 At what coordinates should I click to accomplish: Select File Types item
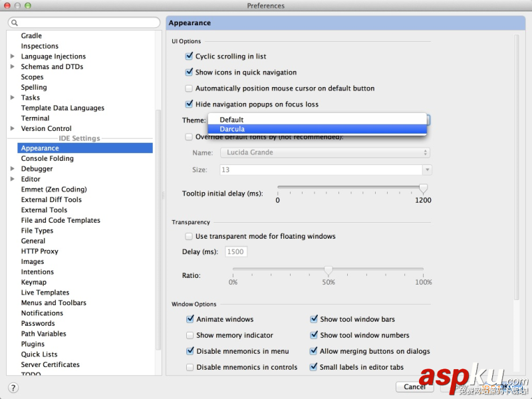37,231
